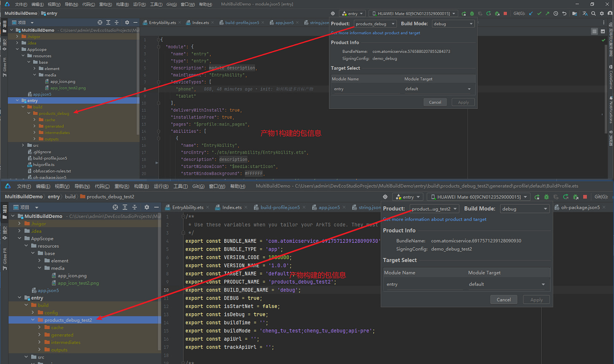Click expand-all icon in lower project panel
614x364 pixels.
[125, 207]
